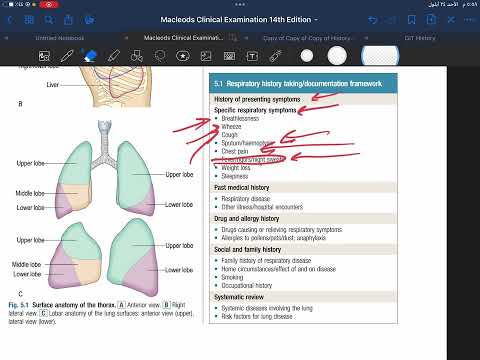
Task: Tap the 'Smoking' list item
Action: click(232, 277)
